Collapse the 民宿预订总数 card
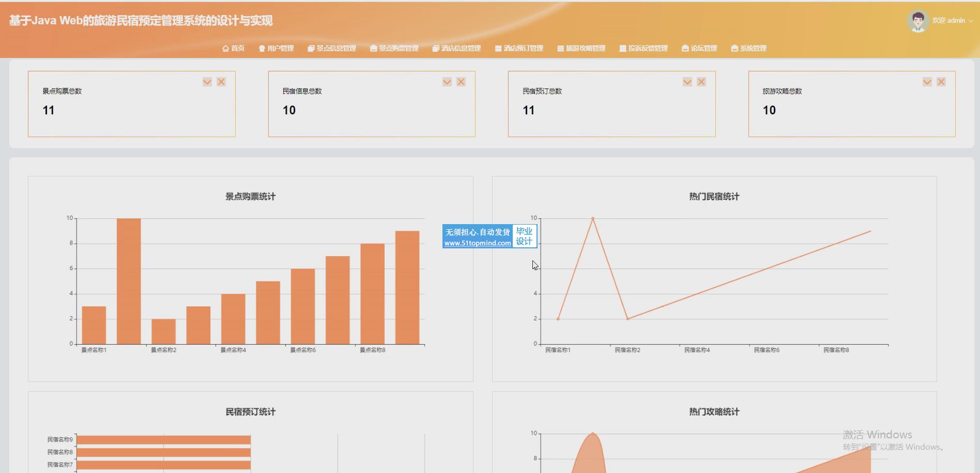Image resolution: width=980 pixels, height=473 pixels. (687, 82)
